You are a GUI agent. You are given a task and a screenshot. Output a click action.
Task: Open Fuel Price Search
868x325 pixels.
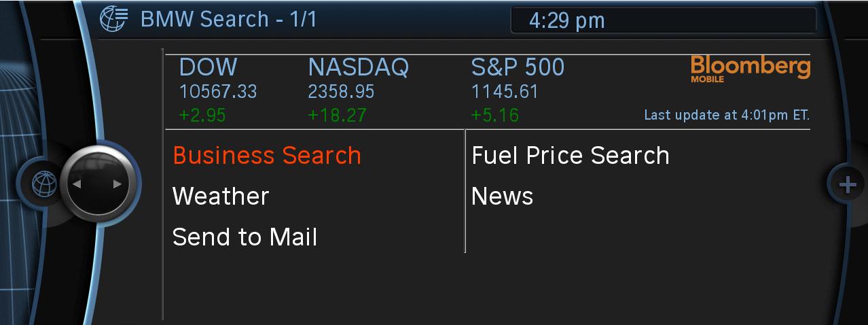coord(570,156)
